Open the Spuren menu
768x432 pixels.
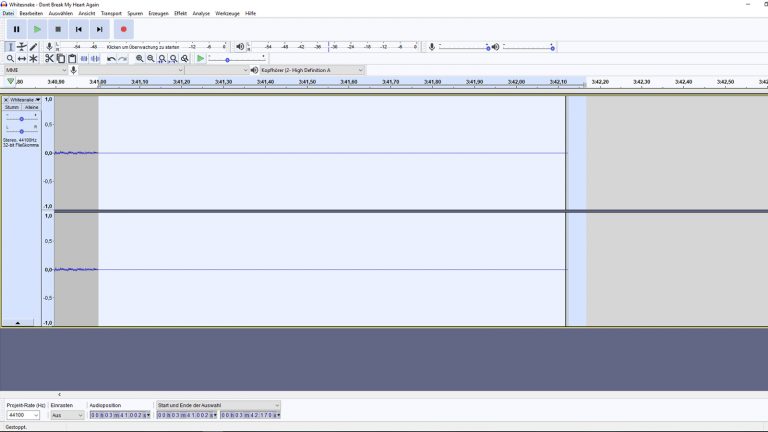pos(135,13)
